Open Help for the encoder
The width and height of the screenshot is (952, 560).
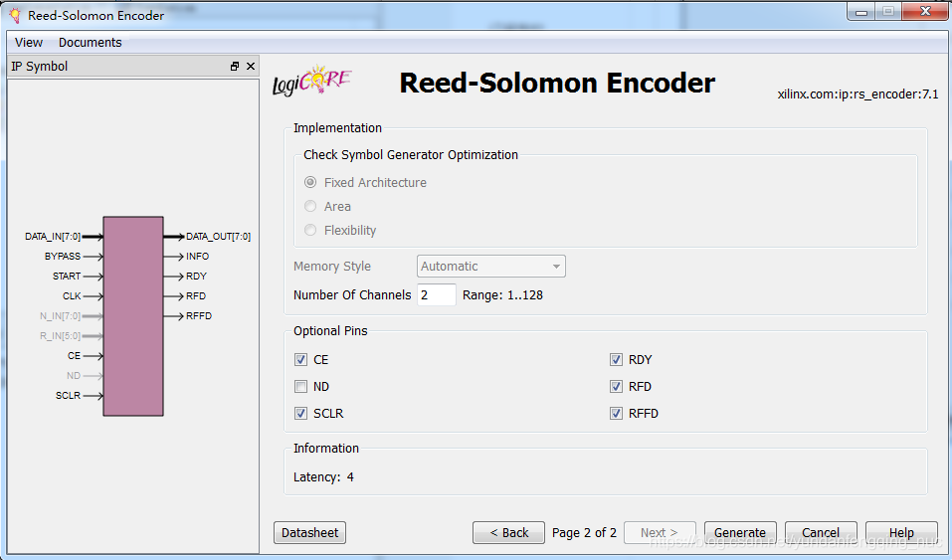click(x=901, y=533)
